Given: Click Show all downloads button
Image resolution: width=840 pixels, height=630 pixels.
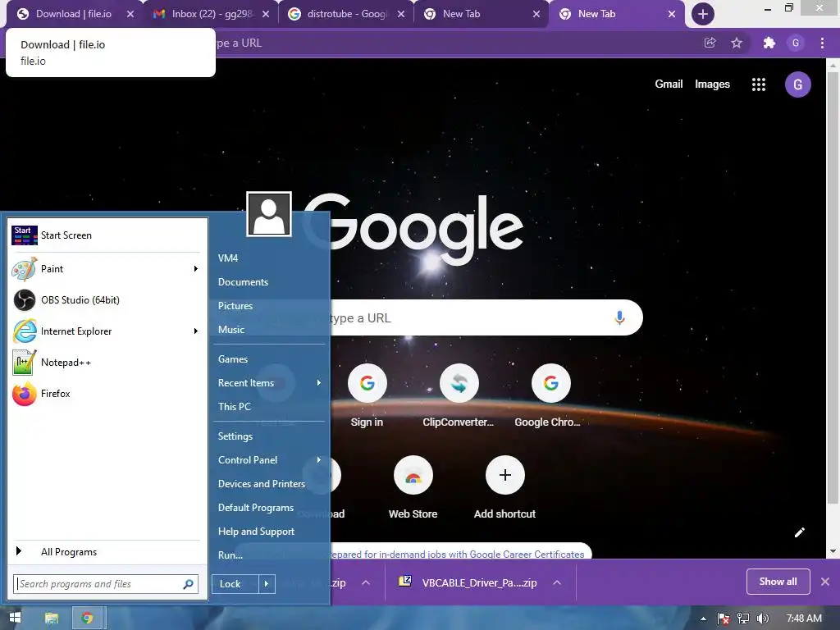Looking at the screenshot, I should pos(778,582).
